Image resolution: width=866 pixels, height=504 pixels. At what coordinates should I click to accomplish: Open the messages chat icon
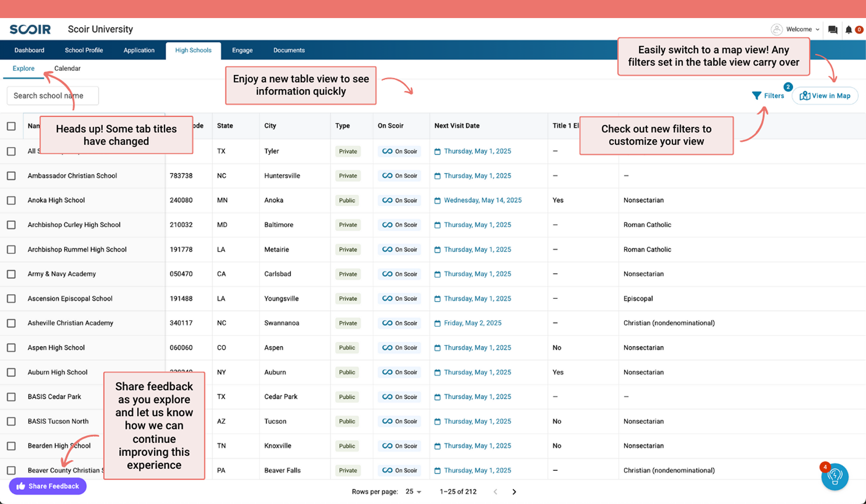coord(833,30)
